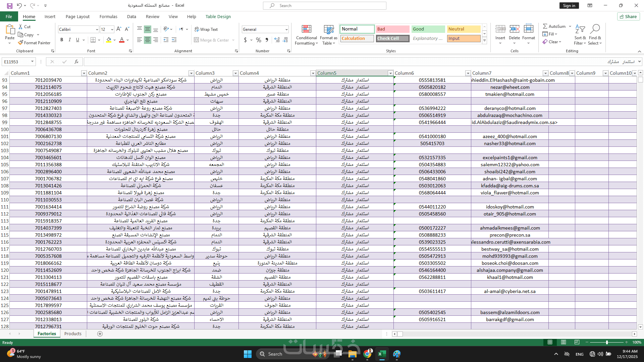Toggle Italic formatting
Viewport: 644px width, 362px height.
70,40
